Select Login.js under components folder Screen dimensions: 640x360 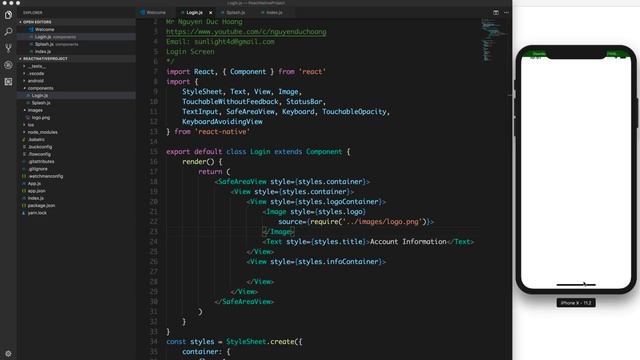(40, 96)
